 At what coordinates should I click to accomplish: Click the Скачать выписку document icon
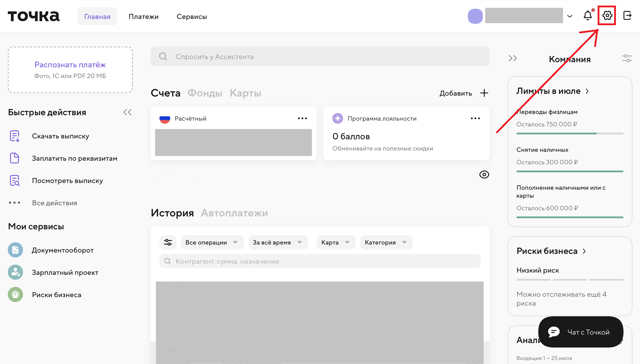click(x=14, y=136)
